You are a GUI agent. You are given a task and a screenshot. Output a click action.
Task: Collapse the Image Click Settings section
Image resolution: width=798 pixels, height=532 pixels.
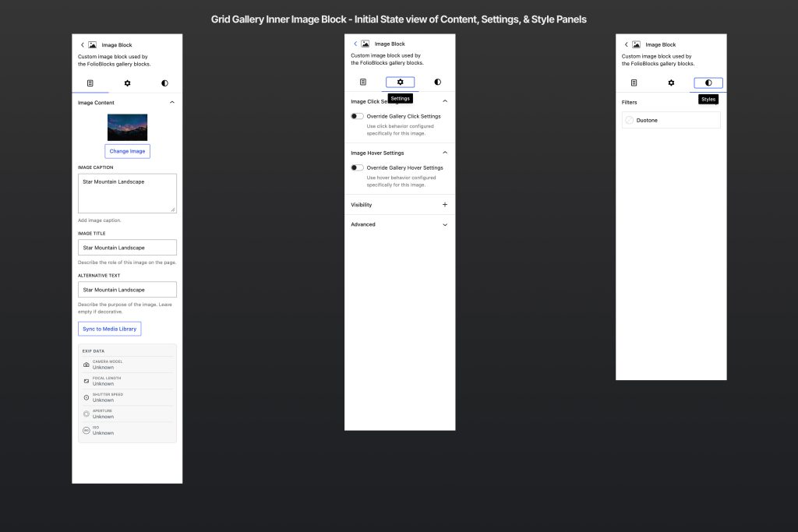445,101
